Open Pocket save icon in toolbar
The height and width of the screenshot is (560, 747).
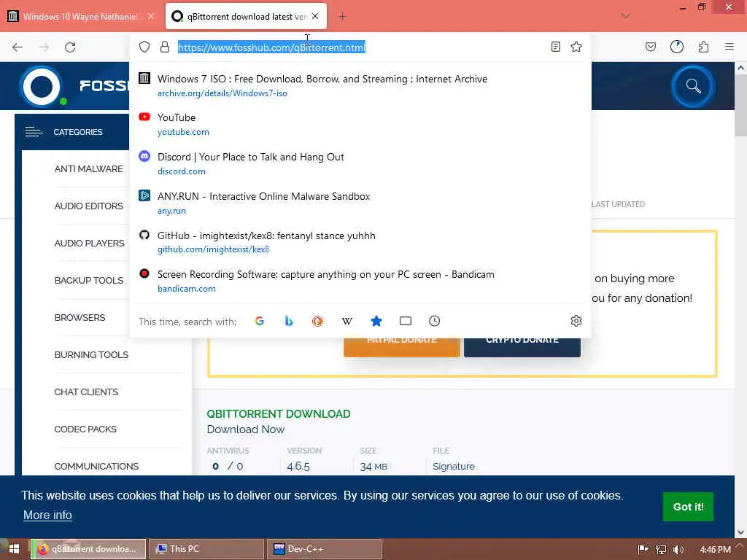click(x=651, y=47)
